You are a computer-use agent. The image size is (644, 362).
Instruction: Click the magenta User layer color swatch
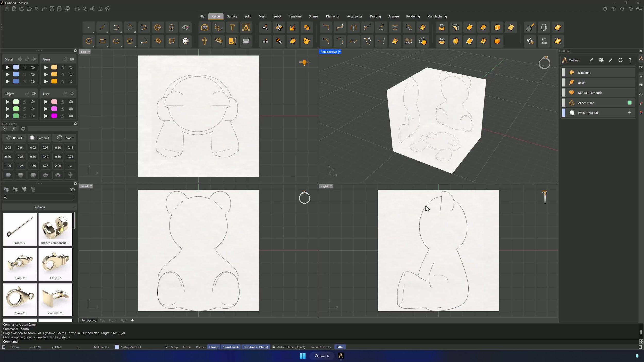coord(54,116)
